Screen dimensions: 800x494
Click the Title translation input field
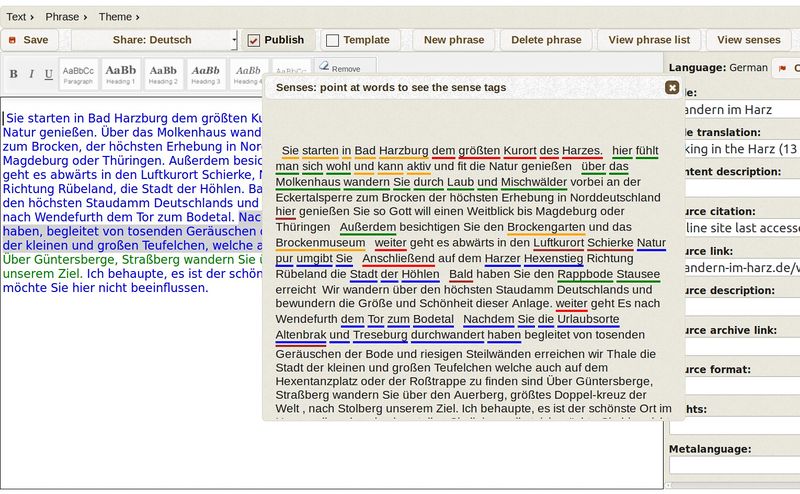click(x=735, y=149)
